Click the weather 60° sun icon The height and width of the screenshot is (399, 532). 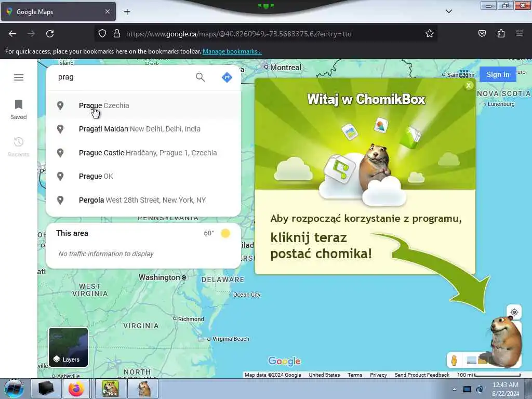coord(225,233)
